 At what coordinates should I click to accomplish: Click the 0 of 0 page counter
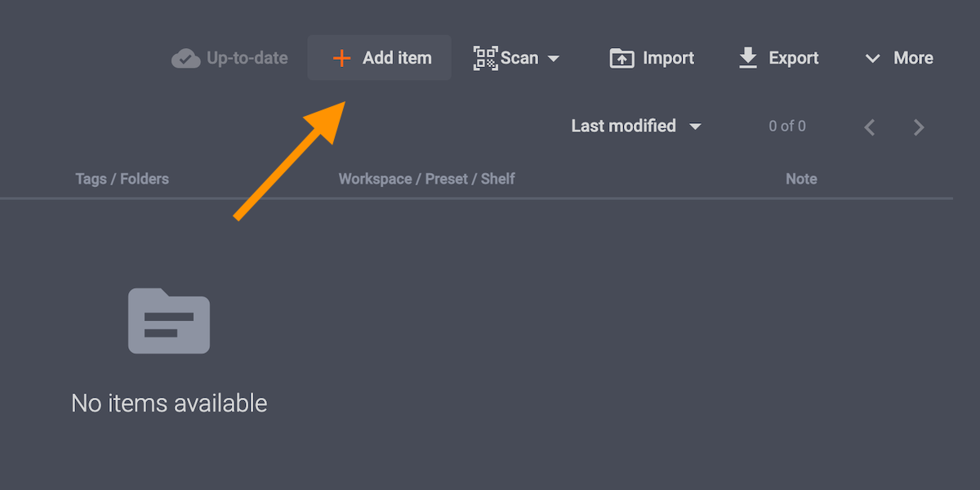point(787,126)
